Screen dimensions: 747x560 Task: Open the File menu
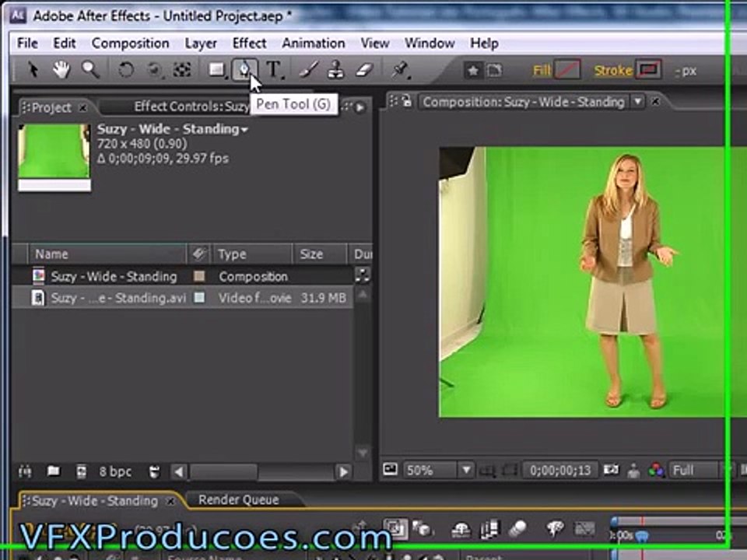[27, 44]
